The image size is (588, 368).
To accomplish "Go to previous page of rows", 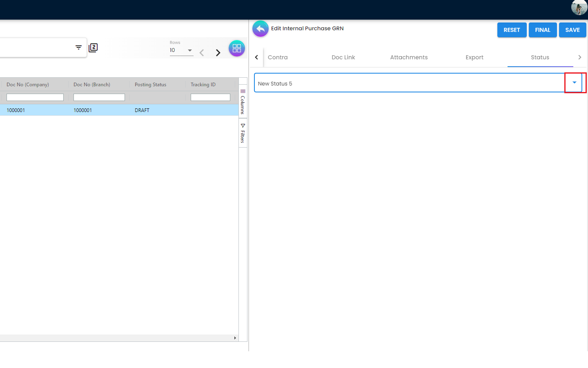I will pos(202,53).
